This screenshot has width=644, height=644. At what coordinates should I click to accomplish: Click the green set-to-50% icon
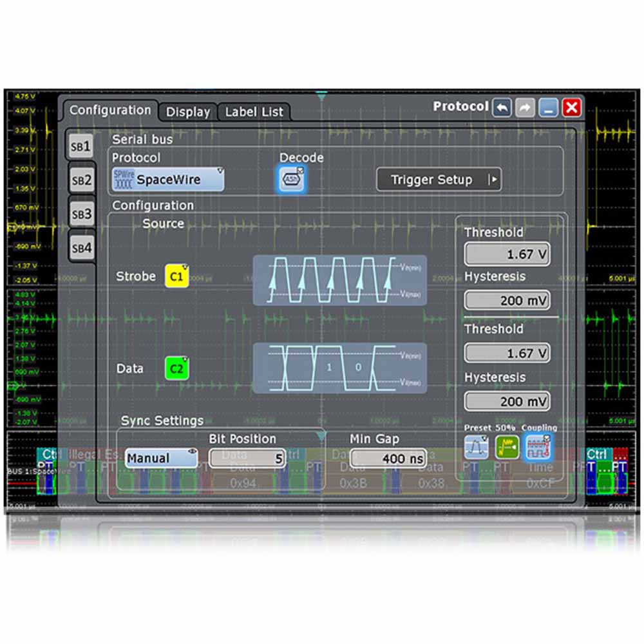point(507,446)
